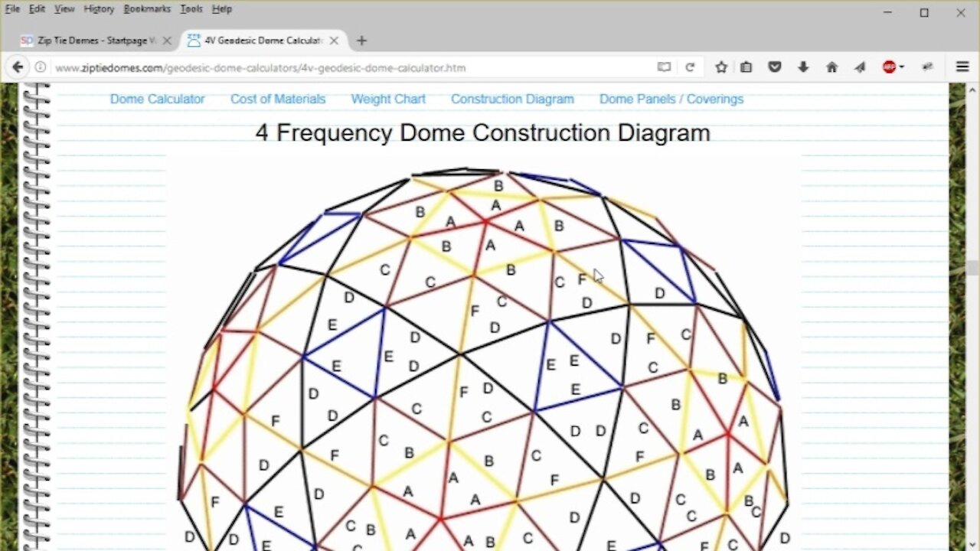Maximize the Firefox window
980x551 pixels.
(924, 12)
